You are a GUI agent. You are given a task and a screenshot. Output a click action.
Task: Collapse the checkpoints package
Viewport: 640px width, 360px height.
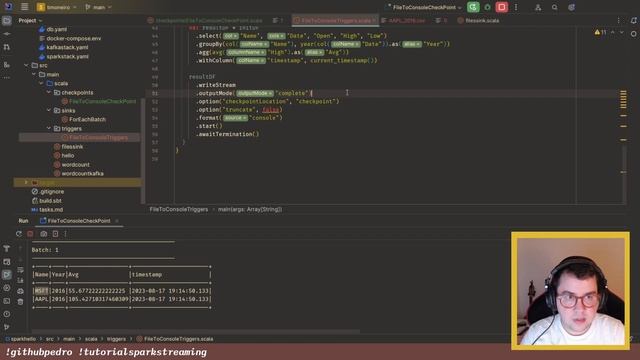coord(49,93)
